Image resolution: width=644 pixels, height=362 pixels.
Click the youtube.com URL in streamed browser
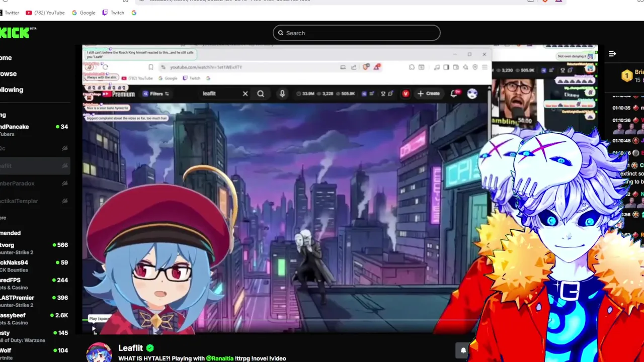click(x=206, y=67)
